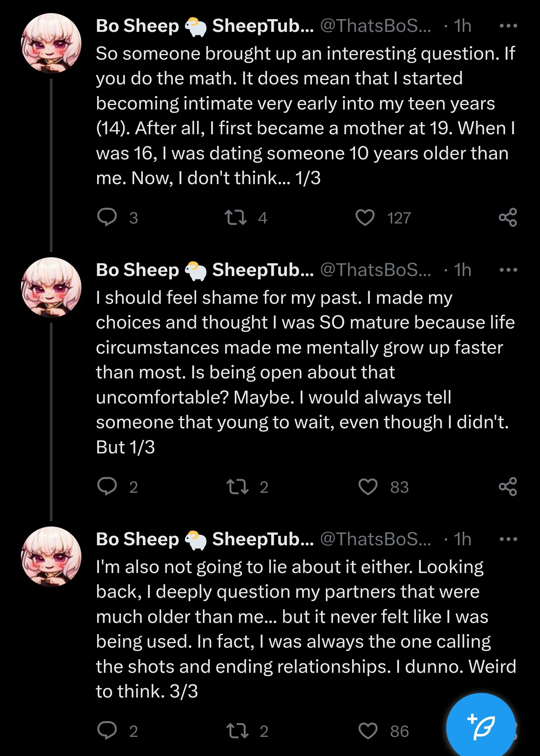Open the avatar on the second tweet

[x=51, y=287]
